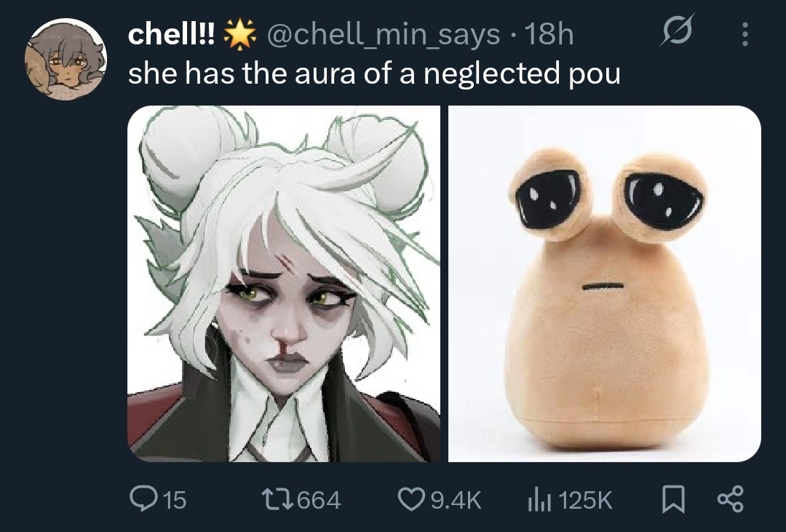786x532 pixels.
Task: Click the 125K views count
Action: (x=584, y=500)
